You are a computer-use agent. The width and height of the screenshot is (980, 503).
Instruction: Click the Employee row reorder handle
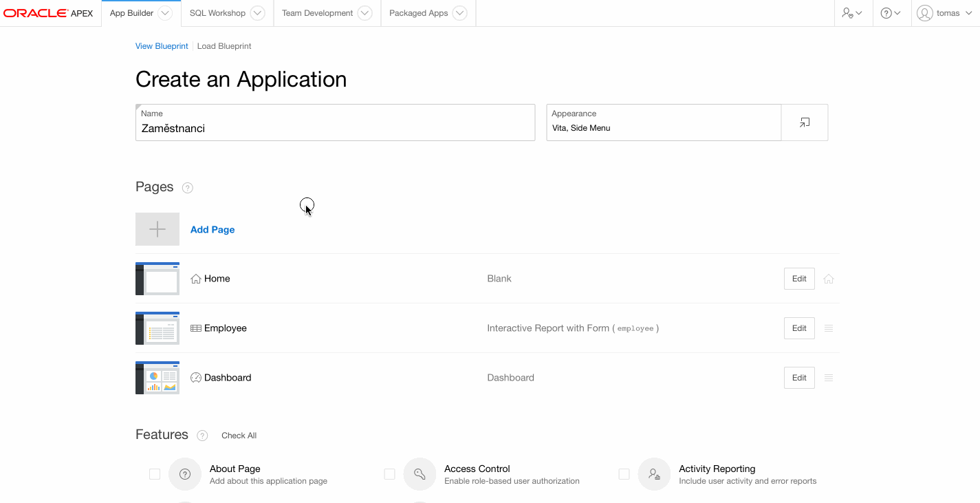coord(829,328)
